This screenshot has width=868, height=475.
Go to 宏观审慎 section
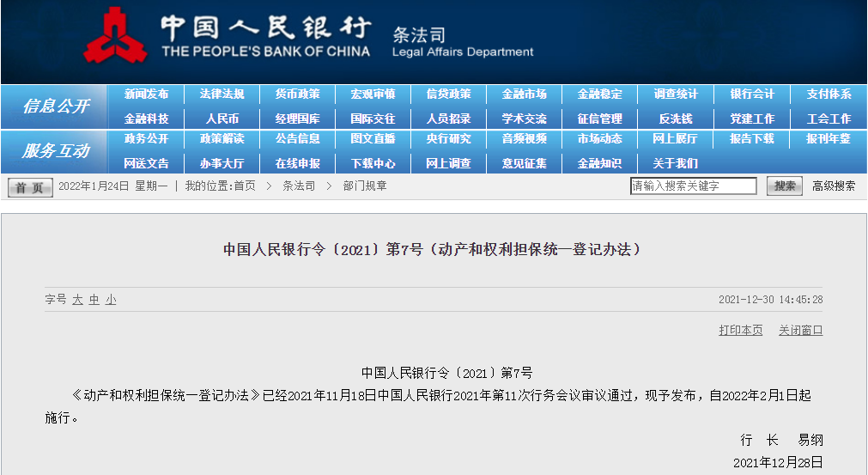tap(373, 94)
